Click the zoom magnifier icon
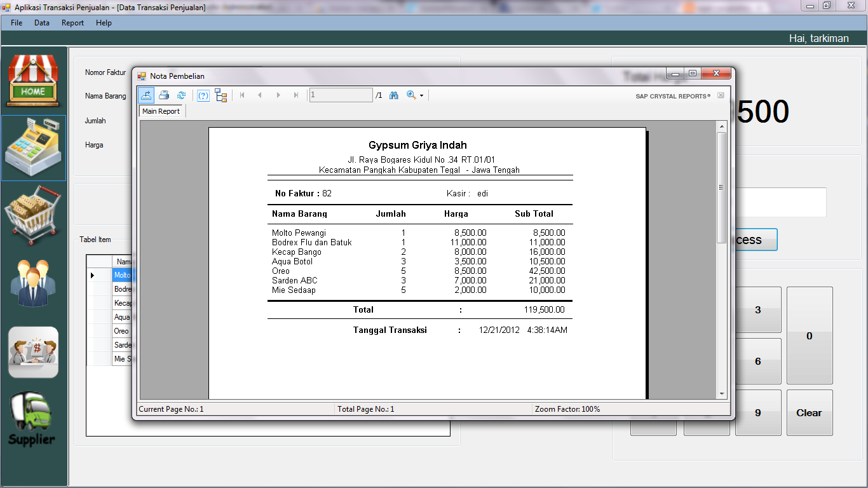 pos(411,95)
